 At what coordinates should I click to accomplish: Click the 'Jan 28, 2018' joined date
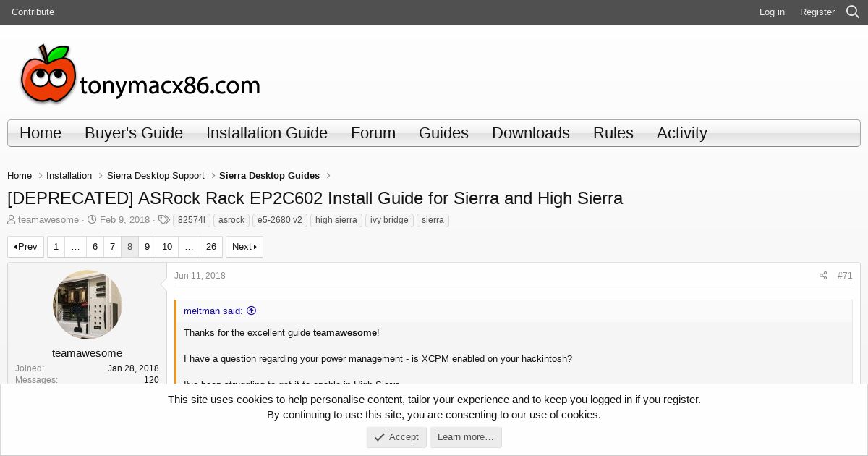pos(133,368)
